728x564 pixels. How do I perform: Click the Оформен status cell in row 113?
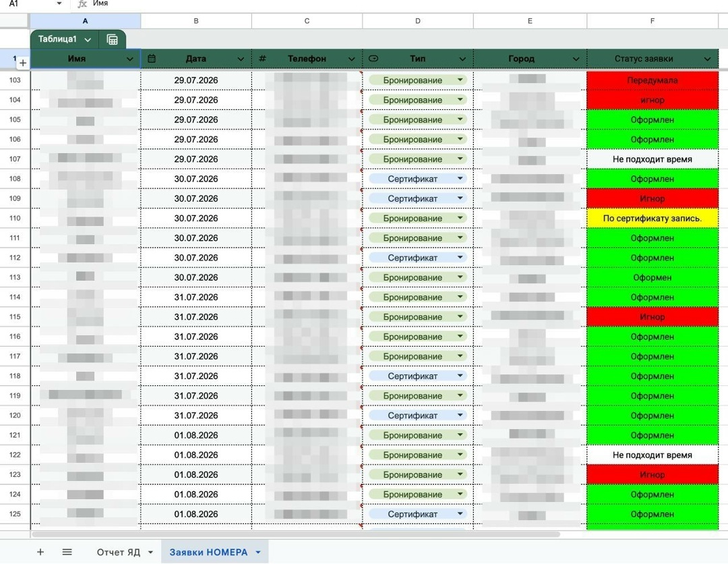pos(653,277)
